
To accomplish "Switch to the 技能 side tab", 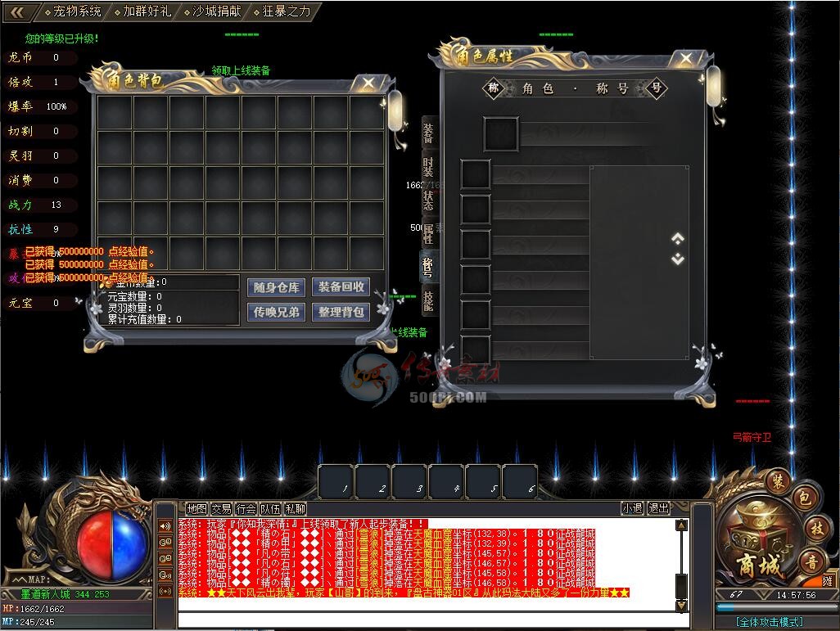I will [428, 300].
